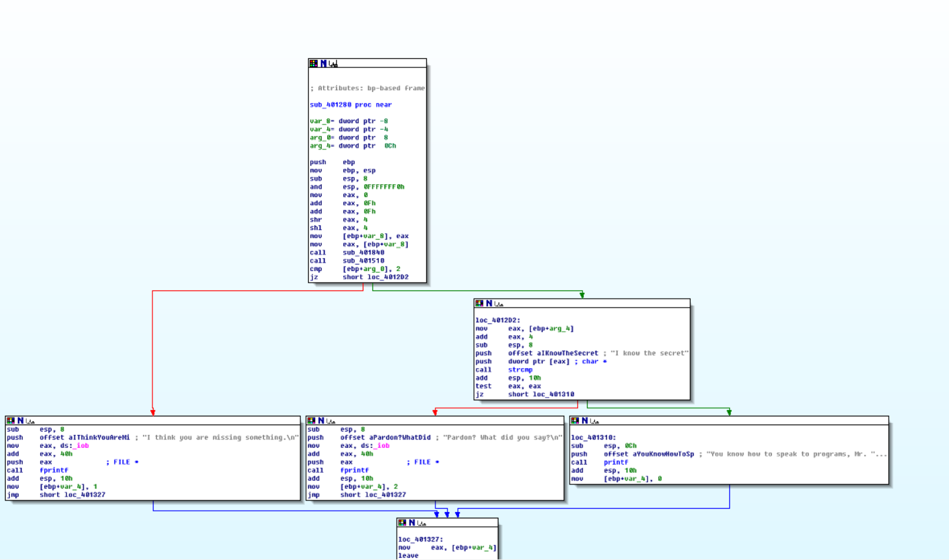Click color palette icon on loc_4012D2 node
Viewport: 949px width, 560px height.
[x=479, y=303]
